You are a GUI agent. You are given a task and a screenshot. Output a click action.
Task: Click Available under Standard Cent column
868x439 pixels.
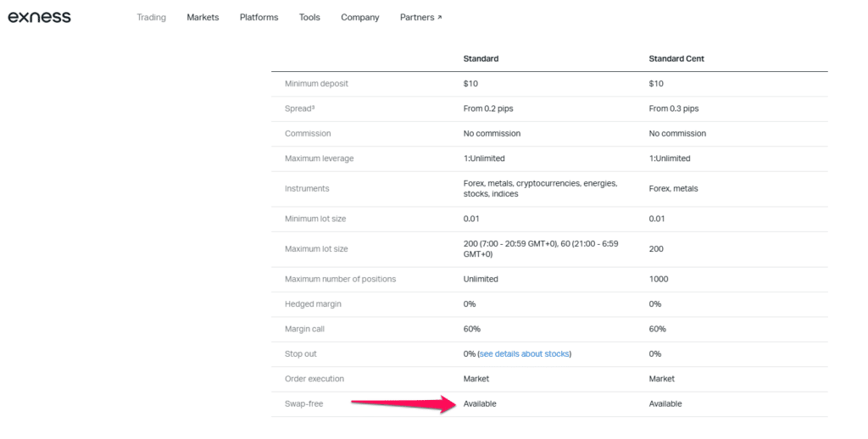click(x=665, y=403)
